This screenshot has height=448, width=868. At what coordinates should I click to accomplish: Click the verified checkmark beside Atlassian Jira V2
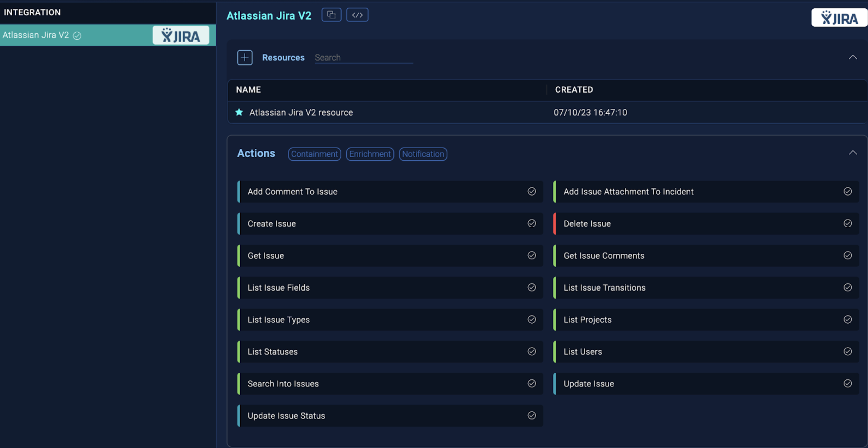click(x=77, y=36)
